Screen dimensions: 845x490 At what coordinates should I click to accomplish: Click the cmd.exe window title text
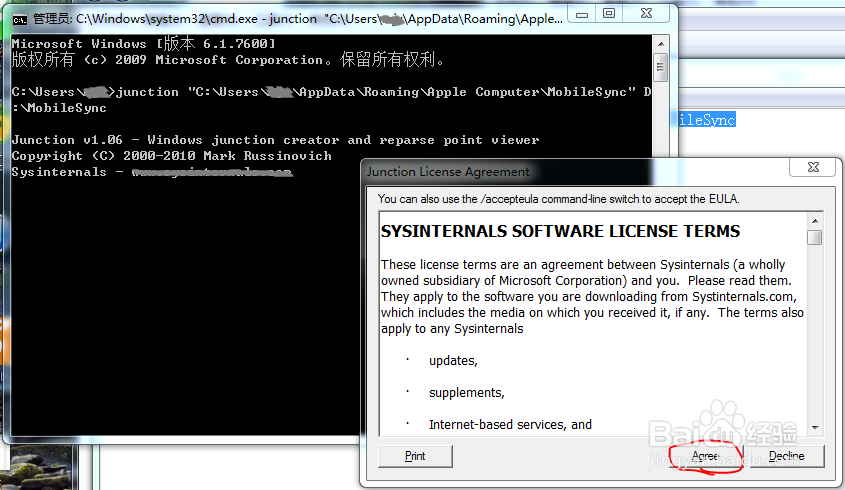click(298, 19)
